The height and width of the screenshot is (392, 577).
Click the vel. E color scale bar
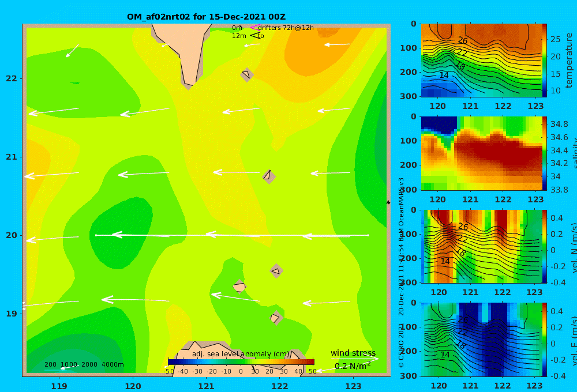click(x=545, y=340)
